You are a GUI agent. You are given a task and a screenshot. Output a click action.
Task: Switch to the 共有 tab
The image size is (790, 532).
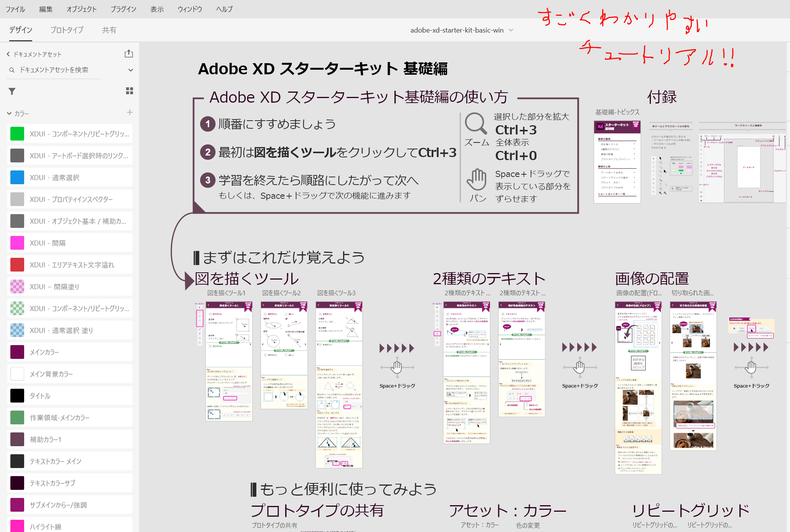[x=109, y=30]
